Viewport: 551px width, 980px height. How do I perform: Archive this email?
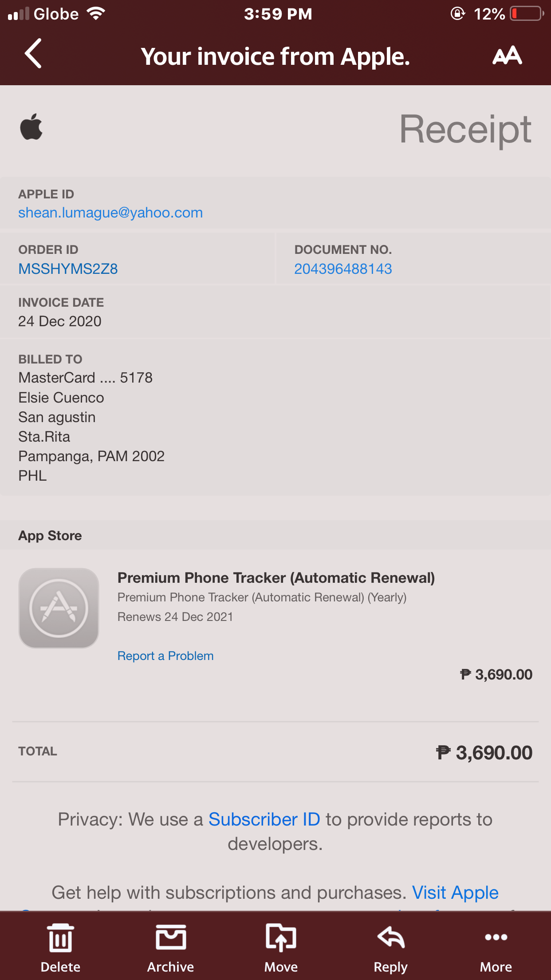coord(171,937)
